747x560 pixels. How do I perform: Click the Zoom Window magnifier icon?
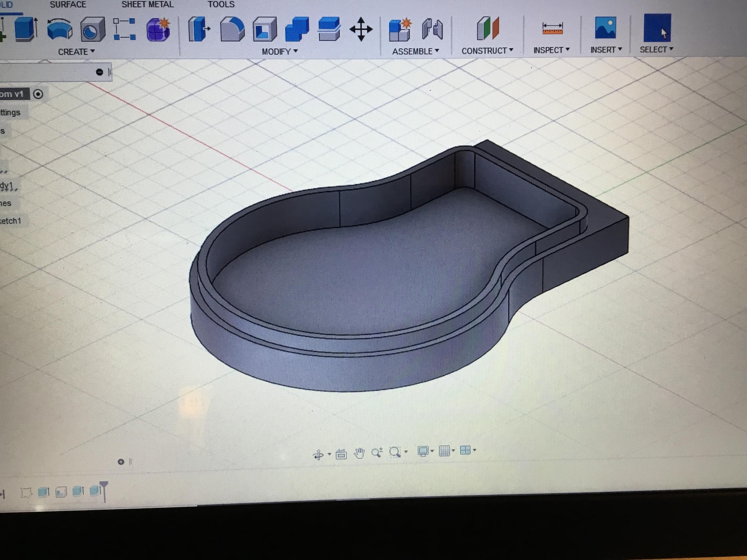(395, 452)
